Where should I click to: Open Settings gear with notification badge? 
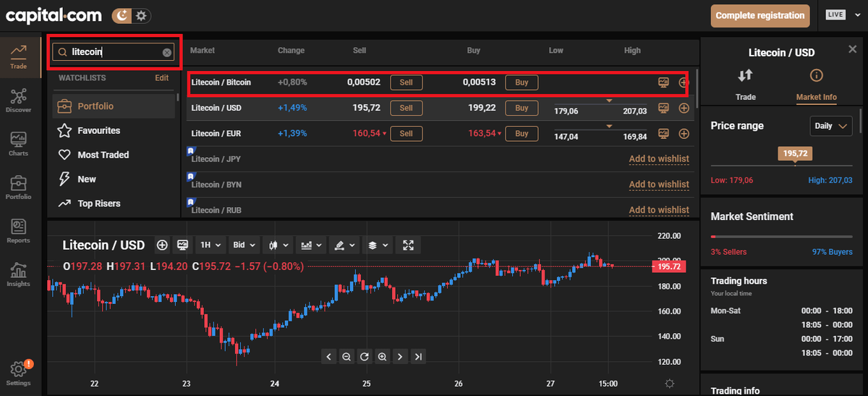(x=18, y=372)
